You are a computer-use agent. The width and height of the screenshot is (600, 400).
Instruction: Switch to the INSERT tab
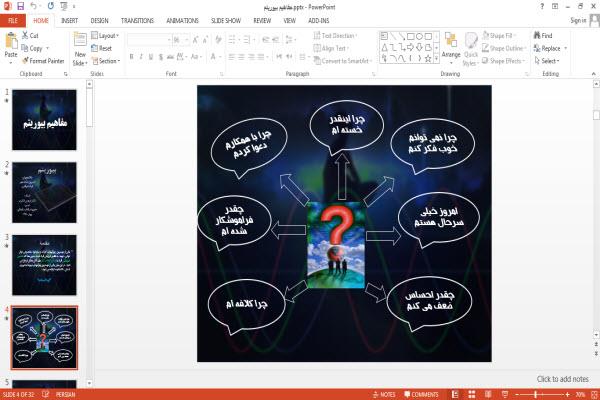[69, 20]
